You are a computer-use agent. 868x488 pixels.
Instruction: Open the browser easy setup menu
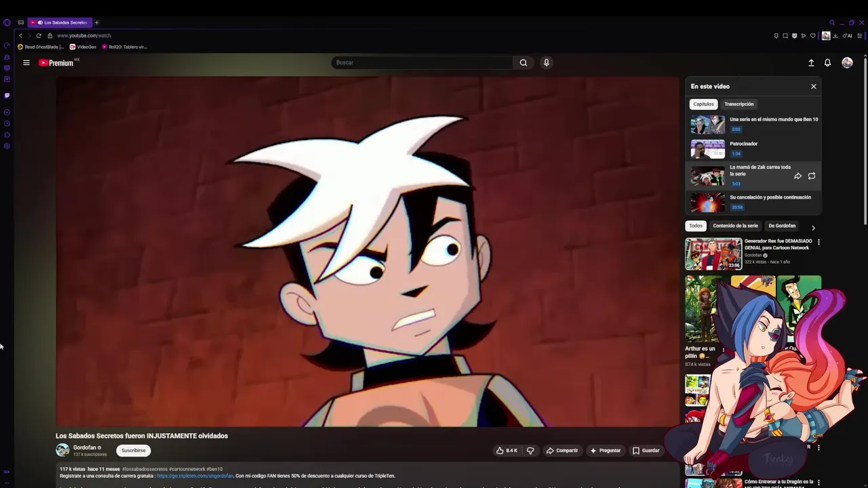859,36
